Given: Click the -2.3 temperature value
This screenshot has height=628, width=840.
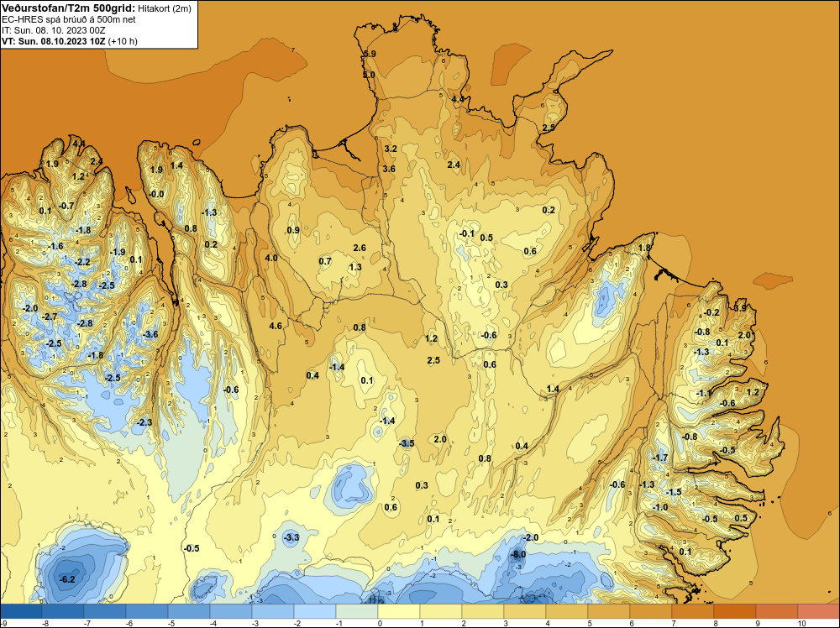Looking at the screenshot, I should click(x=144, y=421).
